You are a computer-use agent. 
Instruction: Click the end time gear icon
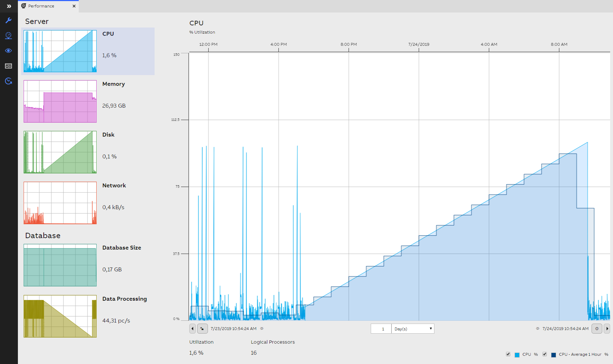(537, 329)
